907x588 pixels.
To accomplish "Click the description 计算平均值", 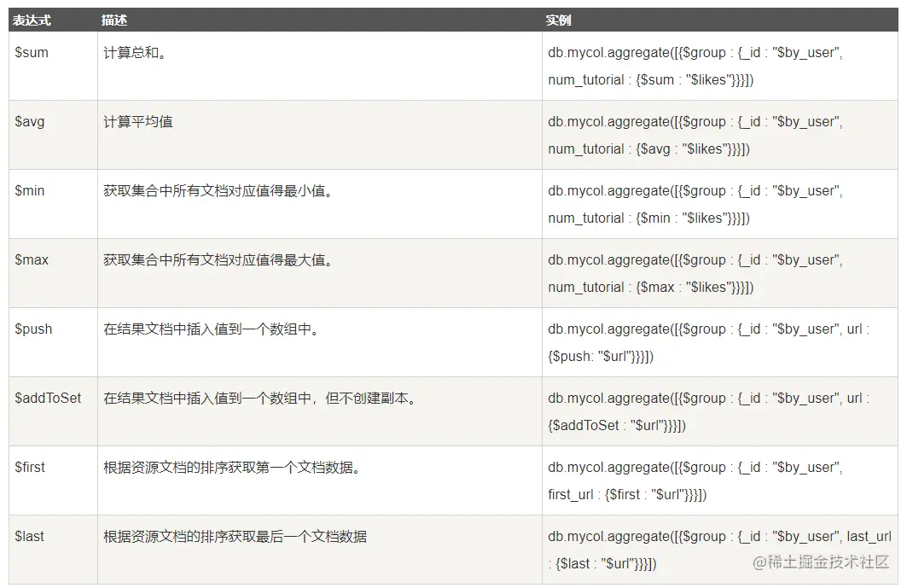I will (138, 121).
